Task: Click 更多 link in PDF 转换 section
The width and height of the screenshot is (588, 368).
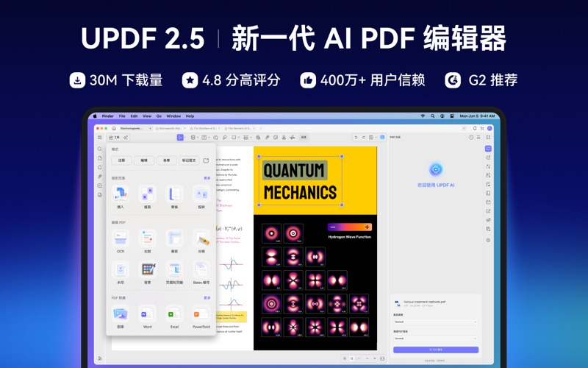Action: click(207, 298)
